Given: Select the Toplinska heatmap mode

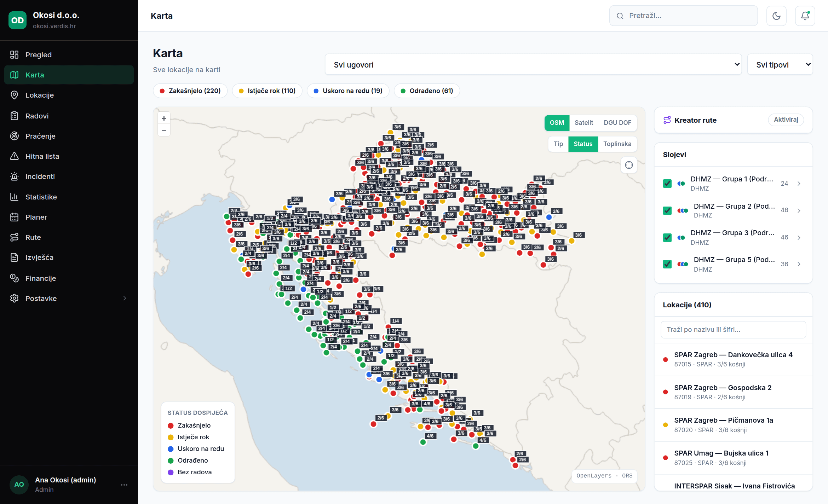Looking at the screenshot, I should (x=617, y=144).
